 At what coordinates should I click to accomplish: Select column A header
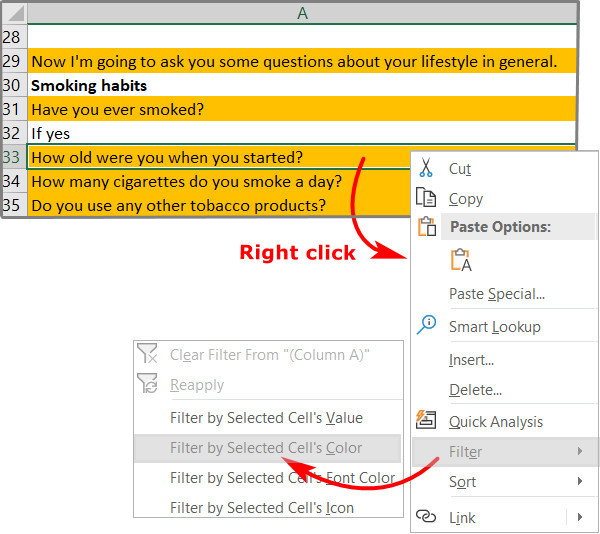pos(302,13)
